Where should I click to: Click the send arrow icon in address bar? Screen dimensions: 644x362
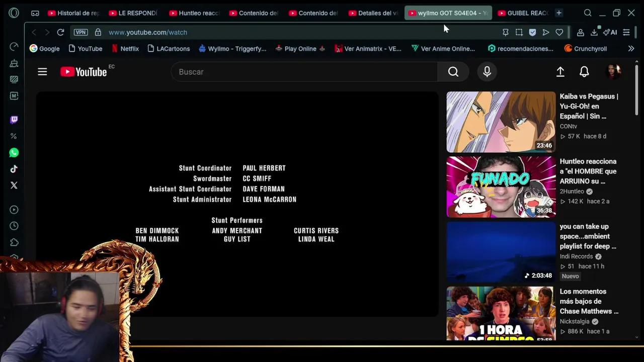click(546, 32)
